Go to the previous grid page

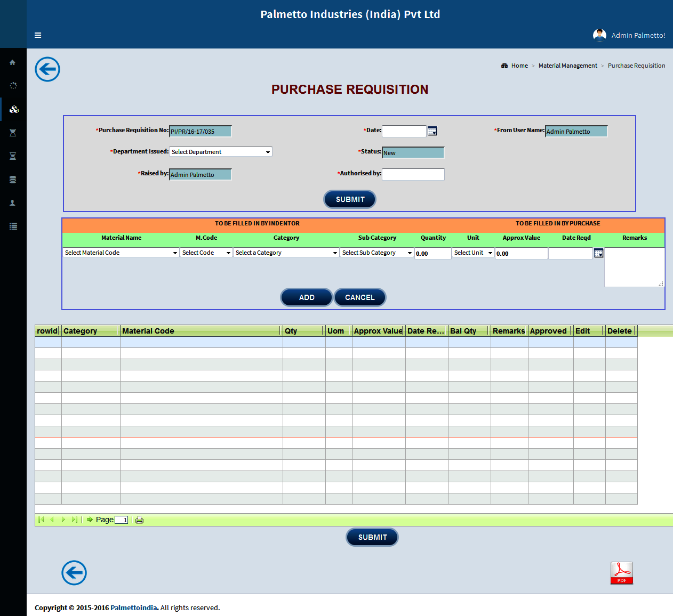click(x=52, y=520)
